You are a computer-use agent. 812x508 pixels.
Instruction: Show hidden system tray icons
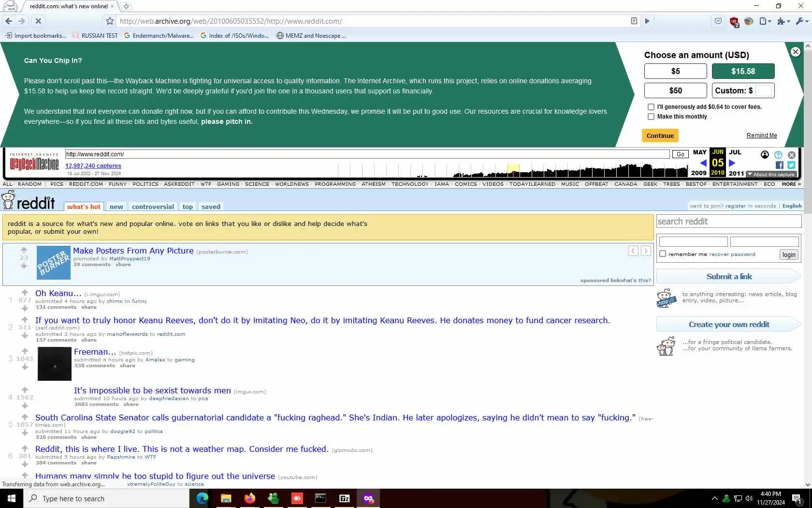coord(714,498)
